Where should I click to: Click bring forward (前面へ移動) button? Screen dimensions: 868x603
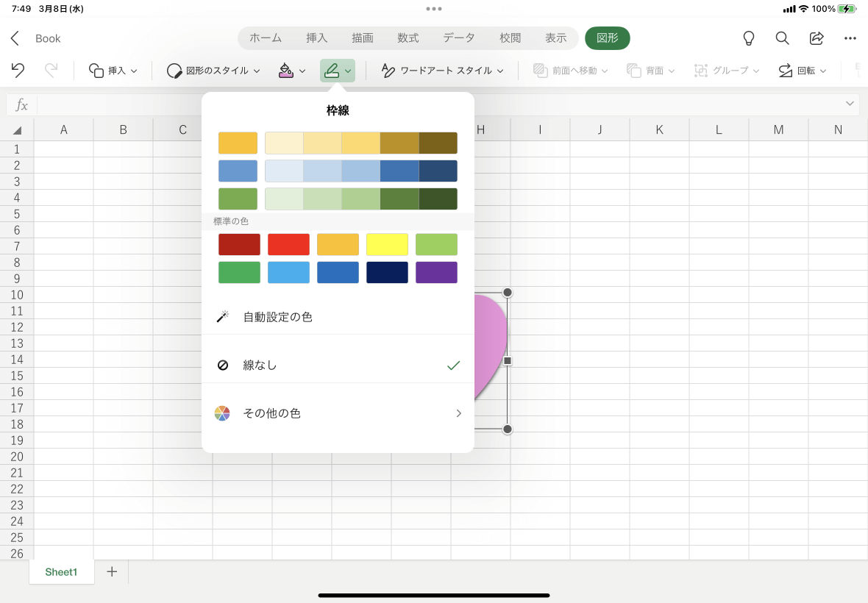pos(570,71)
